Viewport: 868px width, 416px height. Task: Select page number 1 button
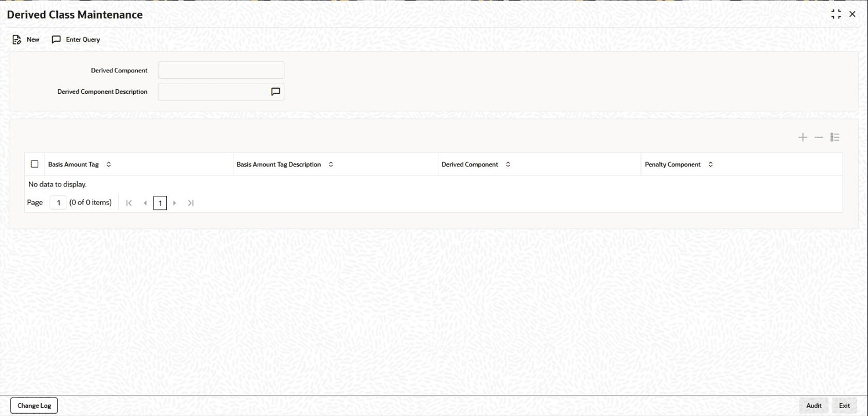coord(160,203)
